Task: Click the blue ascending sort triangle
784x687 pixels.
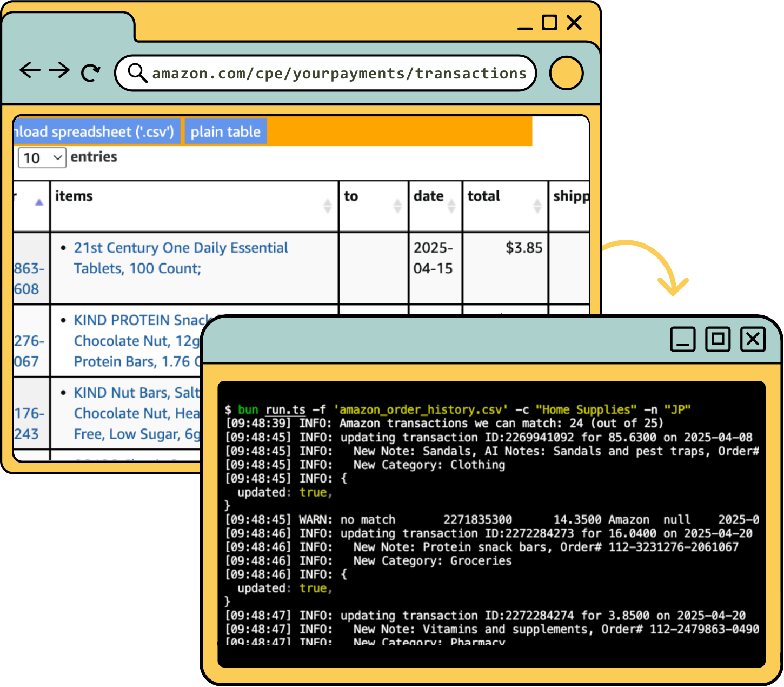Action: click(39, 202)
